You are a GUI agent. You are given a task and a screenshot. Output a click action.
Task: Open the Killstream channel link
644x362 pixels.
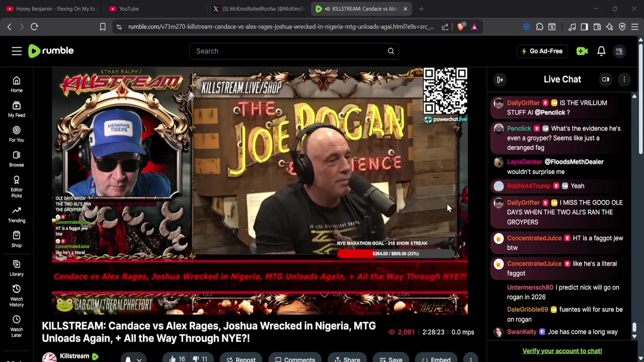[x=74, y=356]
